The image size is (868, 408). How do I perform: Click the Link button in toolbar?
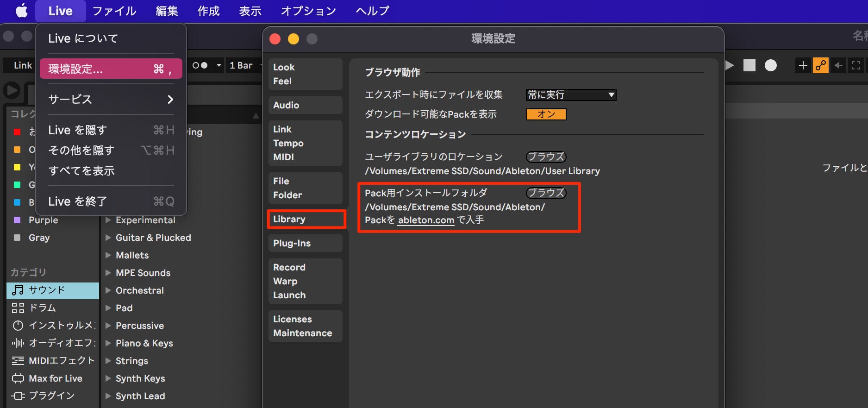[23, 65]
